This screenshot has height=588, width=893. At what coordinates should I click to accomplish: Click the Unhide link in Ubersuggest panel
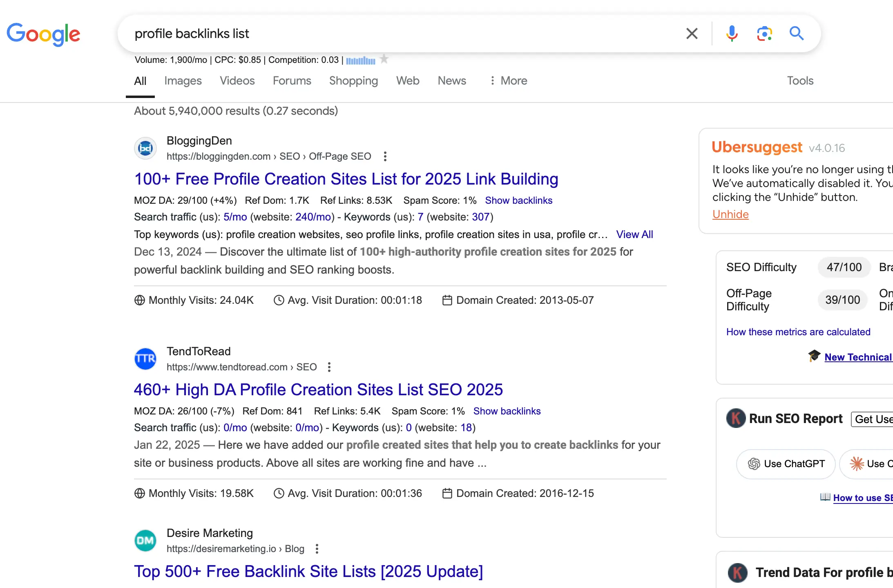click(730, 214)
